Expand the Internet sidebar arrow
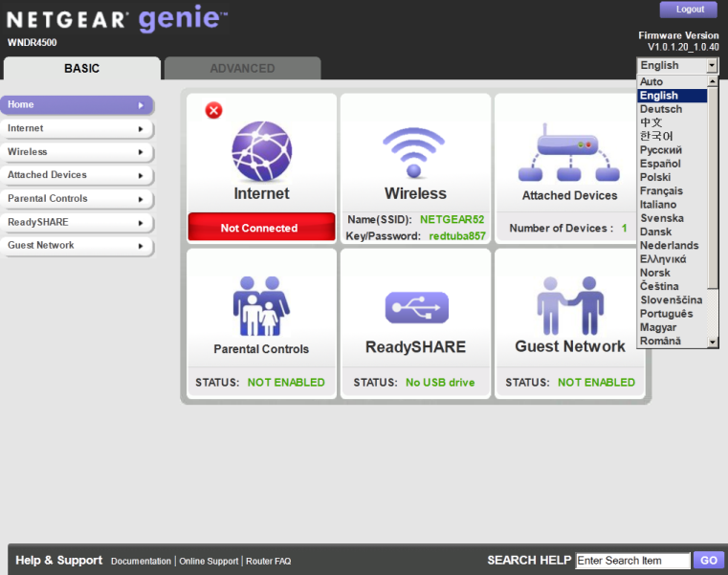The image size is (728, 575). pyautogui.click(x=141, y=129)
